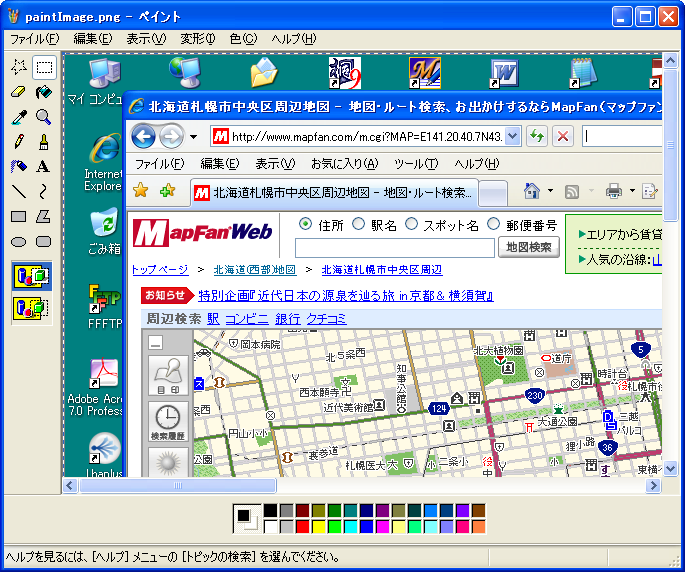The image size is (685, 572).
Task: Click the MapFan address search field
Action: 395,248
